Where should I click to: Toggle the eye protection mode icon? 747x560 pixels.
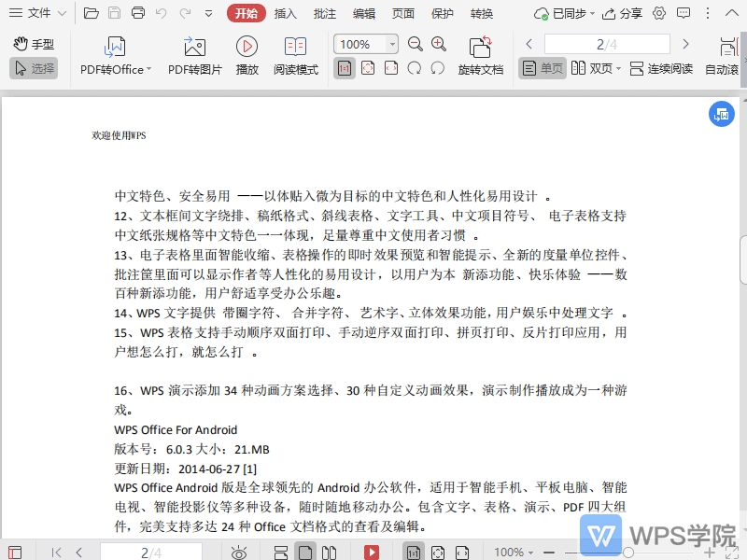[239, 553]
